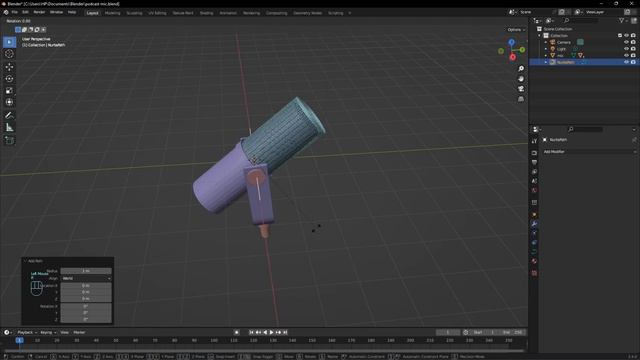Open the Tool properties tab icon
This screenshot has height=360, width=640.
pyautogui.click(x=534, y=141)
